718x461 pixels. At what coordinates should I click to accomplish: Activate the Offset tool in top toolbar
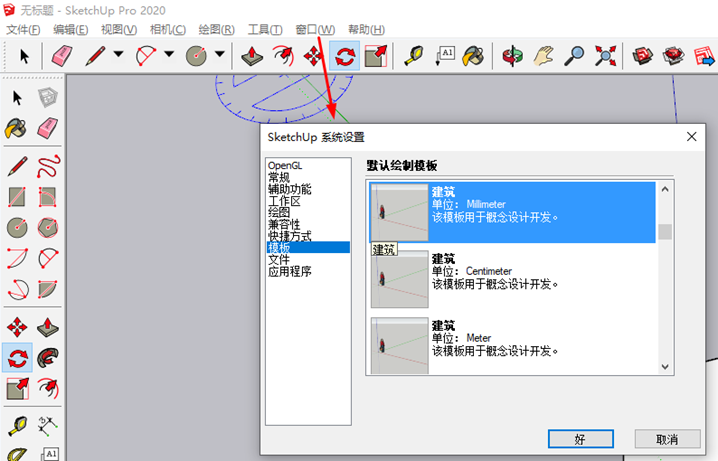click(283, 56)
